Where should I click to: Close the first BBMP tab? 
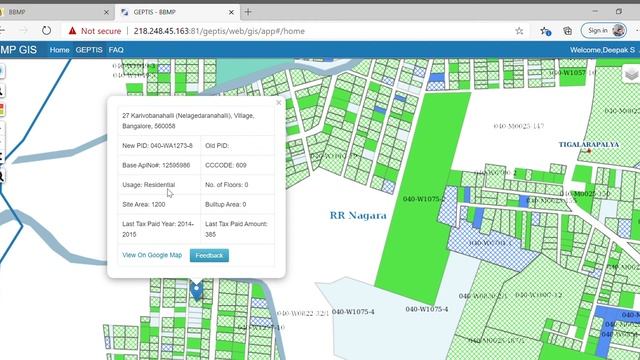pyautogui.click(x=107, y=12)
